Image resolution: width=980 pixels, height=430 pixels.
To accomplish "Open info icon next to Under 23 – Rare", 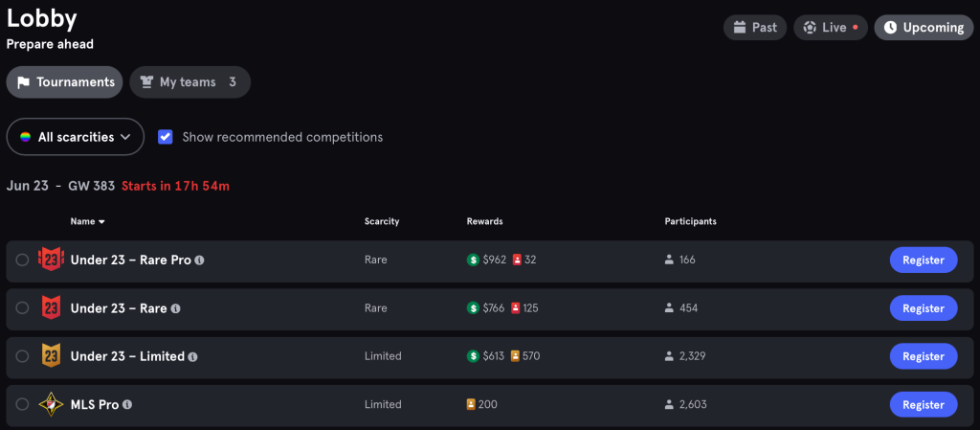I will click(x=175, y=308).
